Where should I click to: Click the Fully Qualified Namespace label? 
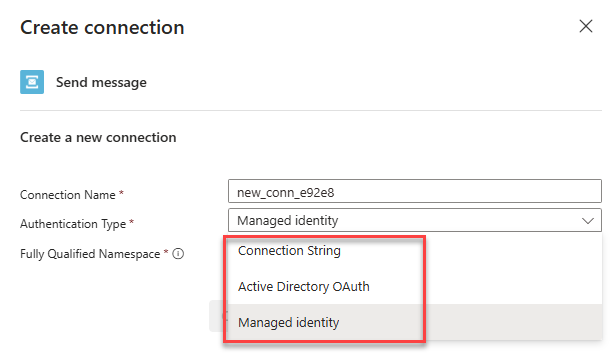(x=90, y=254)
